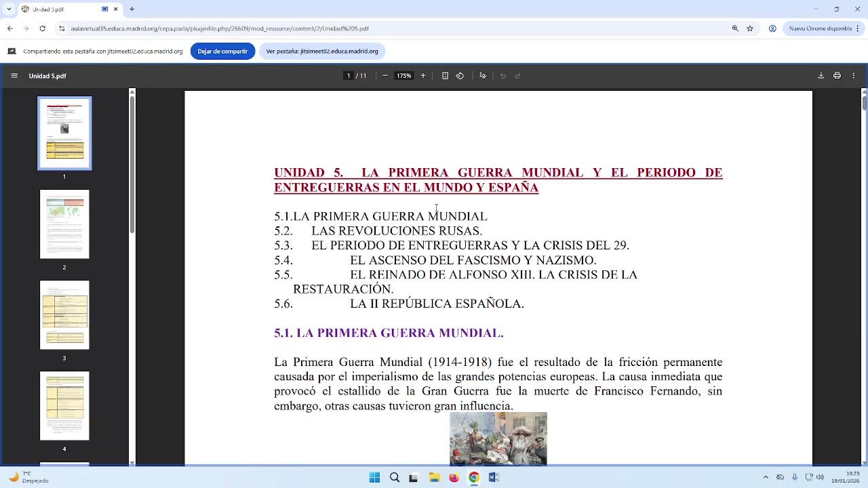Viewport: 868px width, 488px height.
Task: Zoom in with the plus button
Action: 423,76
